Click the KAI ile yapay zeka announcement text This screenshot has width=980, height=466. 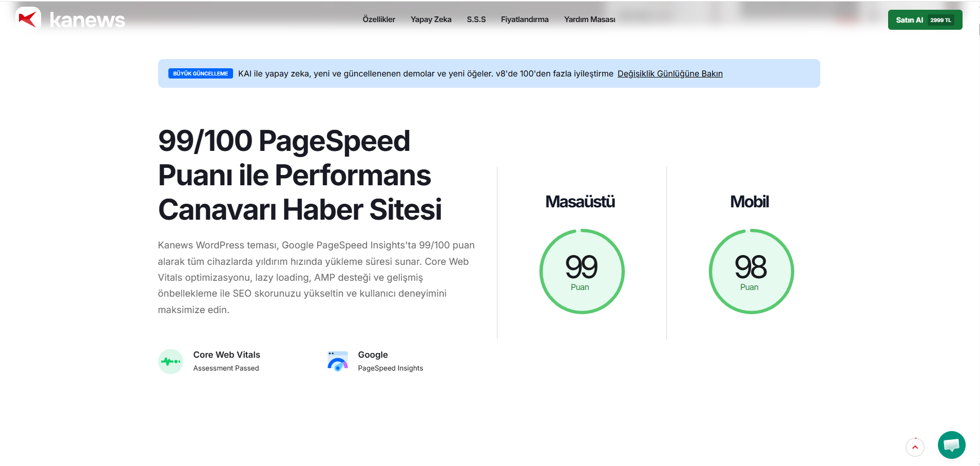[426, 73]
